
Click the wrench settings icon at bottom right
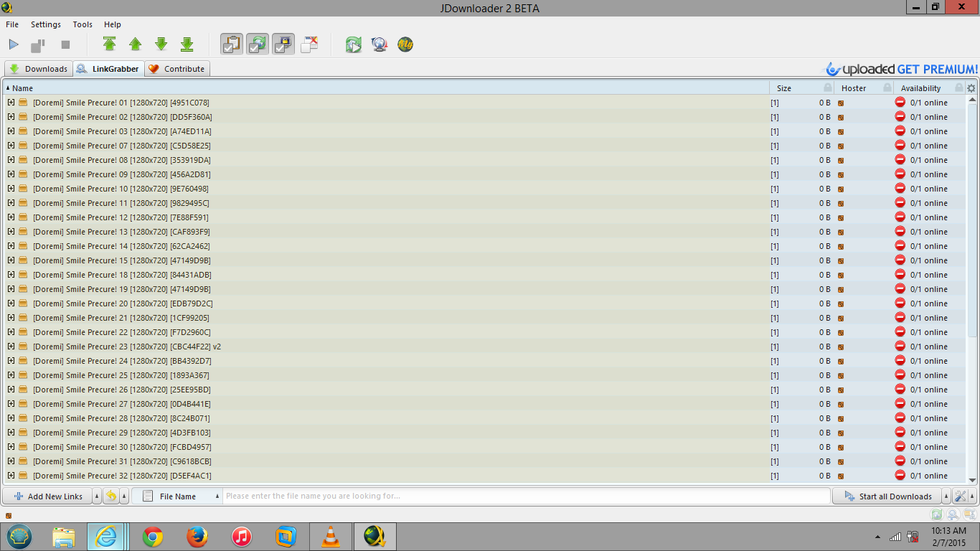tap(961, 496)
